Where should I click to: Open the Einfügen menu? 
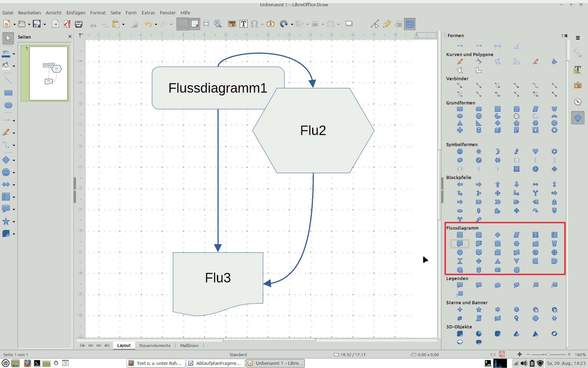[76, 13]
